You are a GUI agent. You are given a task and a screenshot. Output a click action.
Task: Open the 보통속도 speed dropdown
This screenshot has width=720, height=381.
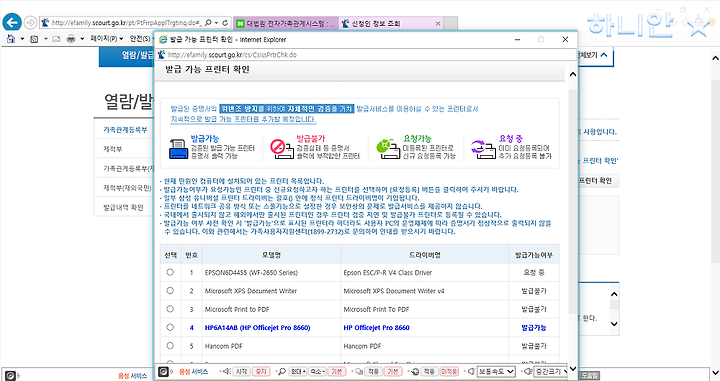[496, 371]
